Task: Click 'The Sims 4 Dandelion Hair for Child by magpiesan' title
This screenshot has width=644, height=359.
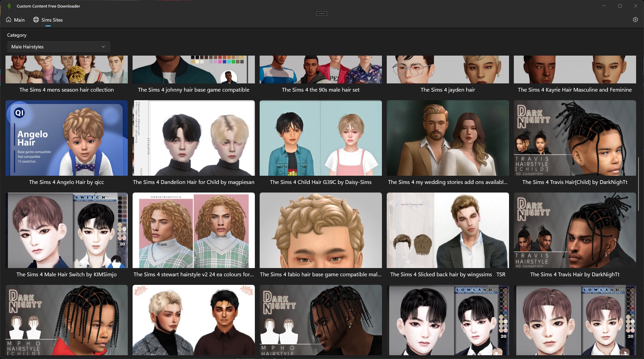Action: [194, 182]
